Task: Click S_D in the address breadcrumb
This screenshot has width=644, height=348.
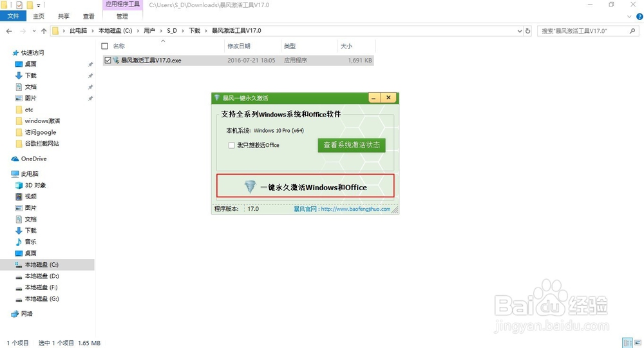Action: (x=172, y=31)
